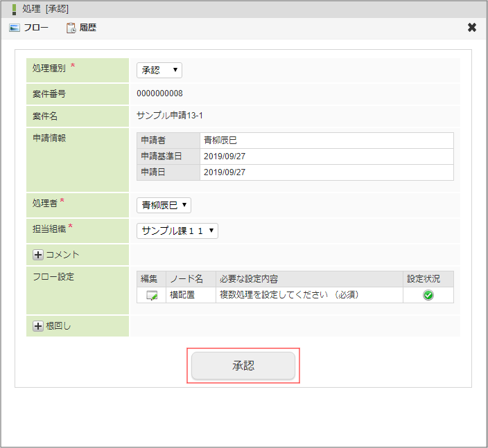Click the 編集 column header
488x448 pixels.
point(151,279)
